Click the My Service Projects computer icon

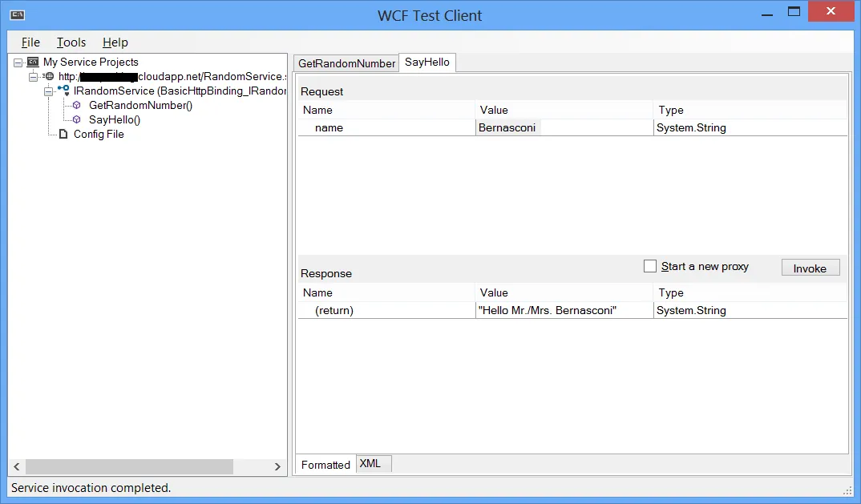click(33, 62)
